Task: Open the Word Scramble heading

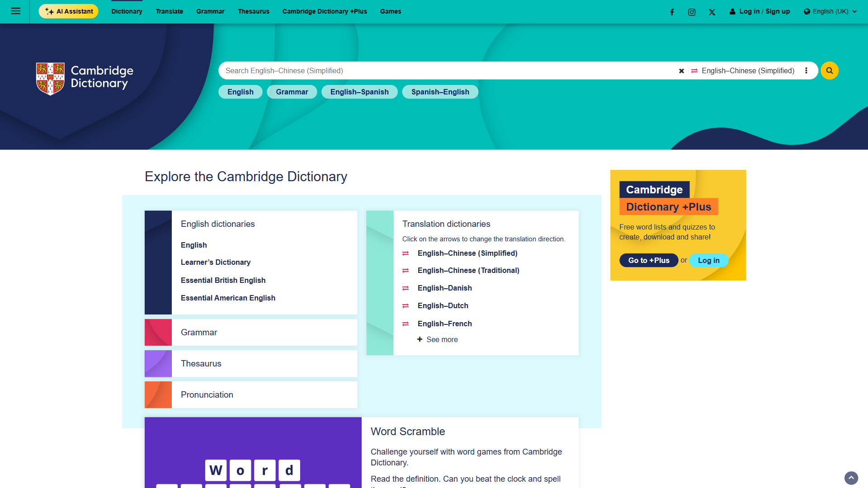Action: (x=408, y=432)
